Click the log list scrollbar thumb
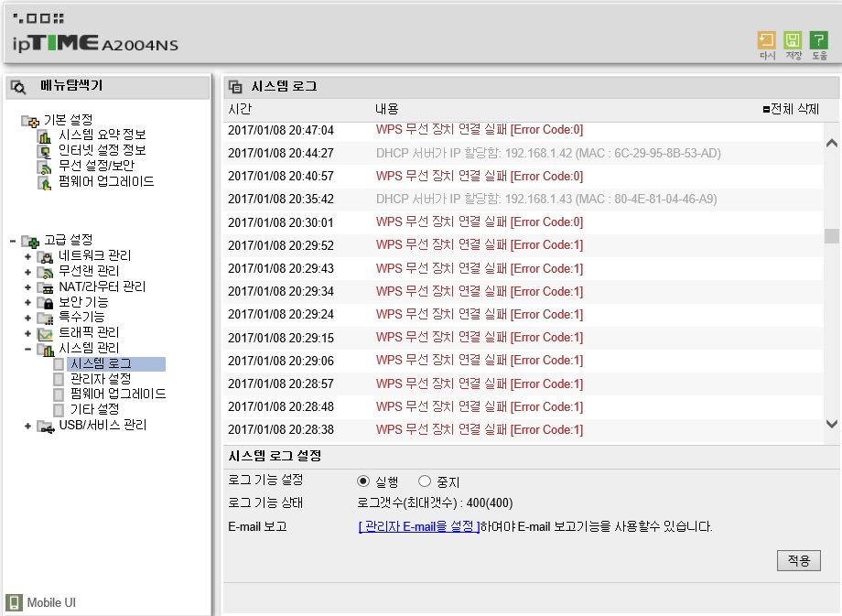Image resolution: width=842 pixels, height=616 pixels. coord(832,236)
